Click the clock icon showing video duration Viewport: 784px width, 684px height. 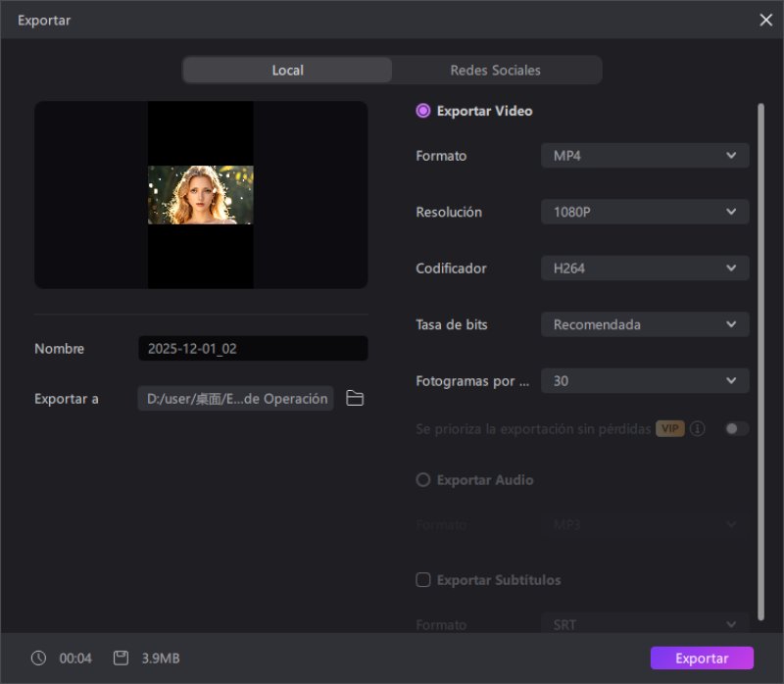point(37,658)
